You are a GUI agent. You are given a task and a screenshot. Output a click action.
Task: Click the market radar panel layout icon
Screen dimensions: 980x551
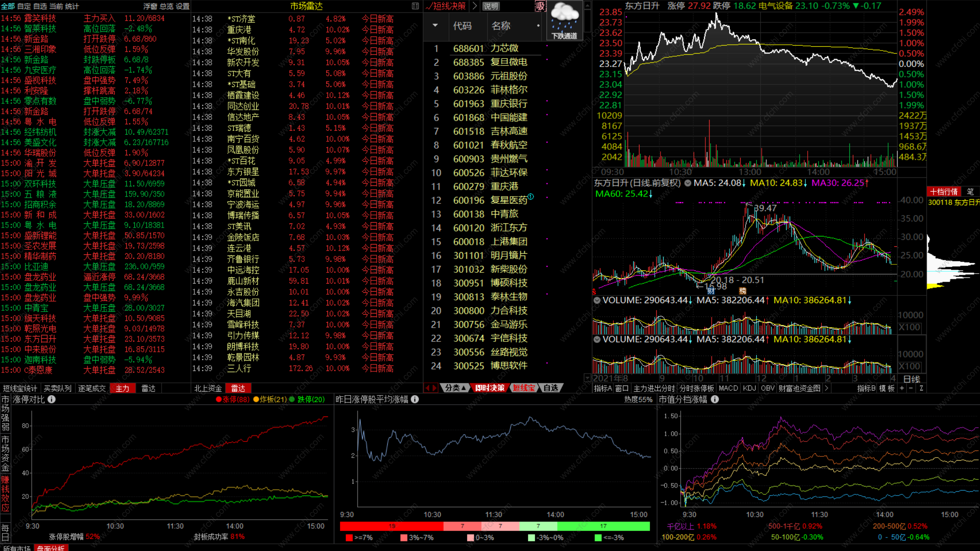415,6
